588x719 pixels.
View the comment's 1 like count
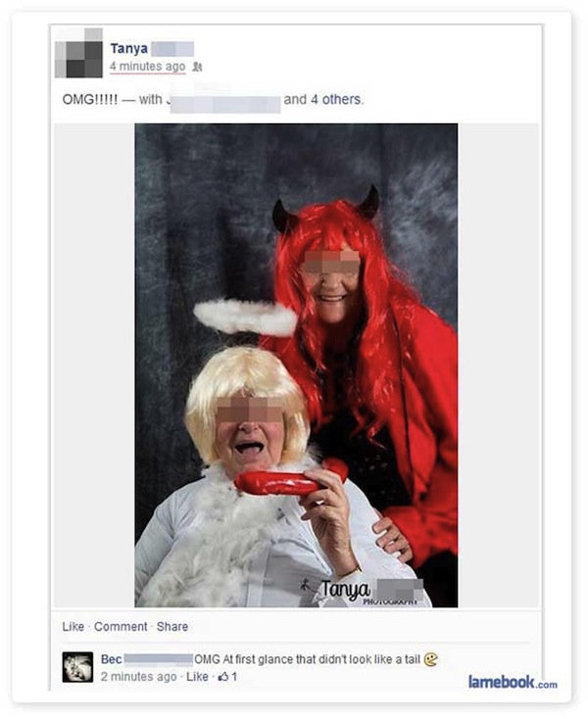234,676
